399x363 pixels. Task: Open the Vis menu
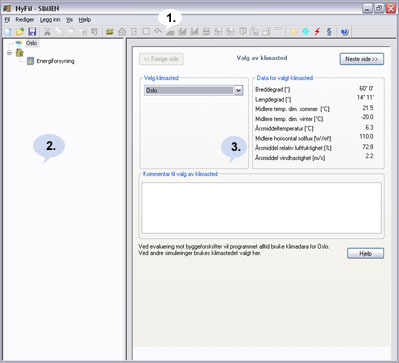click(69, 20)
